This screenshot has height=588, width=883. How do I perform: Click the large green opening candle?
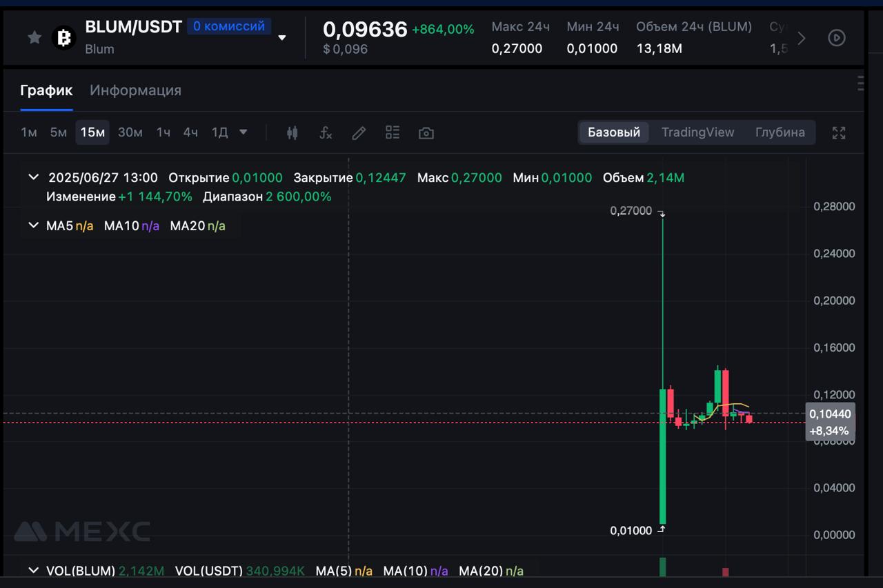tap(663, 456)
